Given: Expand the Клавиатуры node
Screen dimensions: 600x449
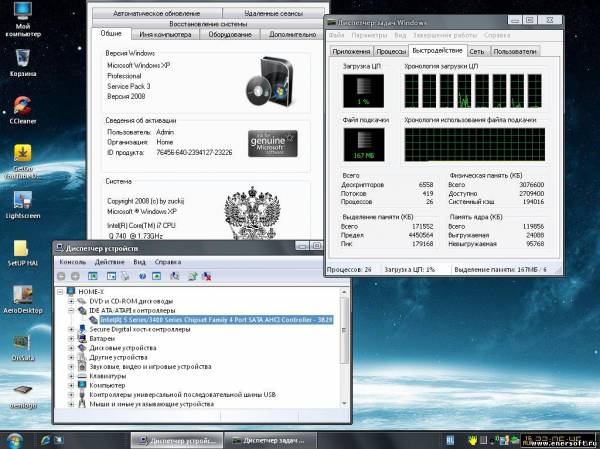Looking at the screenshot, I should 71,376.
